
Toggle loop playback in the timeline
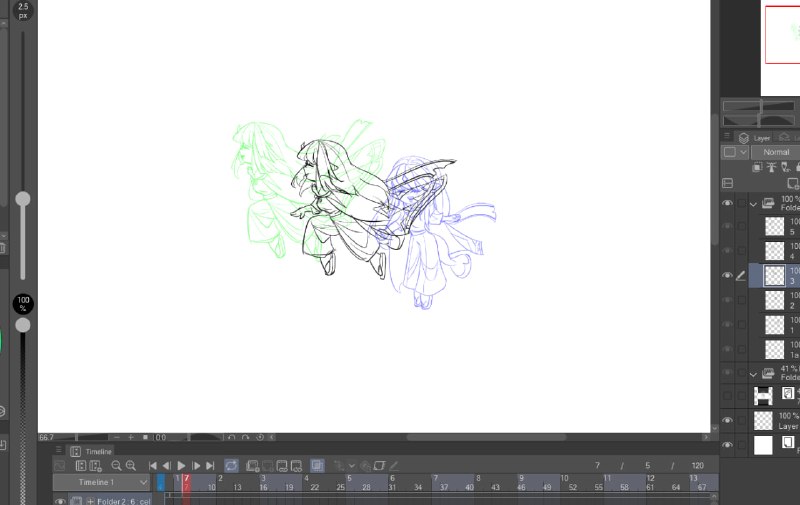[231, 466]
